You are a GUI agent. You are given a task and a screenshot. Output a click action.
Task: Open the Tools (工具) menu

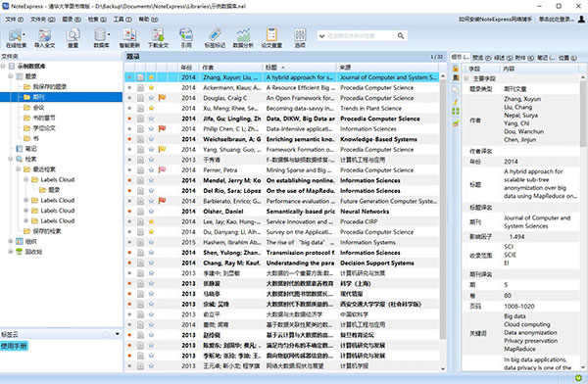point(122,19)
